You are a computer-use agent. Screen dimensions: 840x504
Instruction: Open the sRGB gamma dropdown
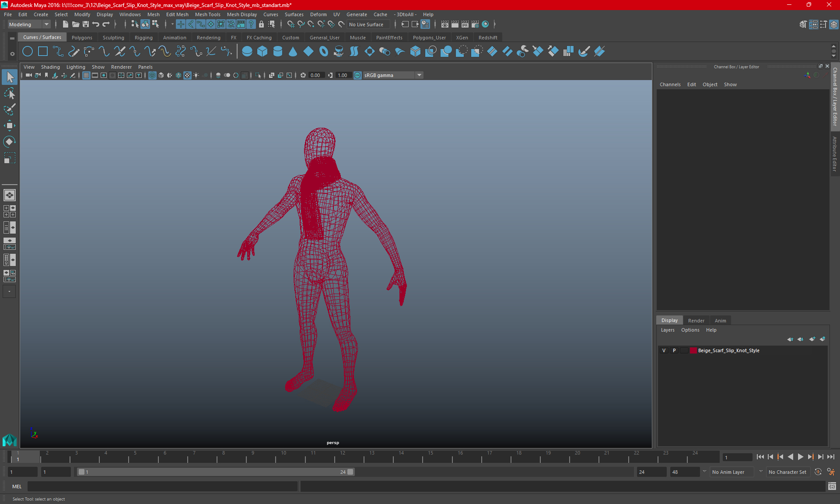(393, 75)
